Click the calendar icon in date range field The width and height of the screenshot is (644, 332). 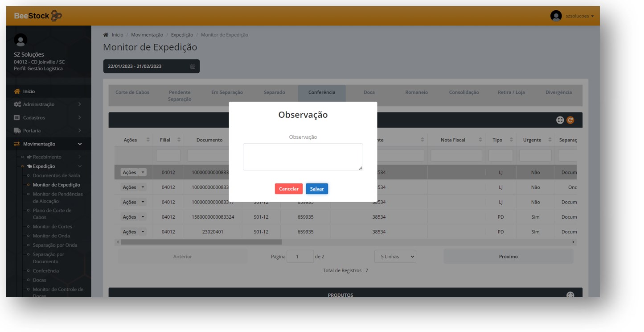[x=193, y=66]
